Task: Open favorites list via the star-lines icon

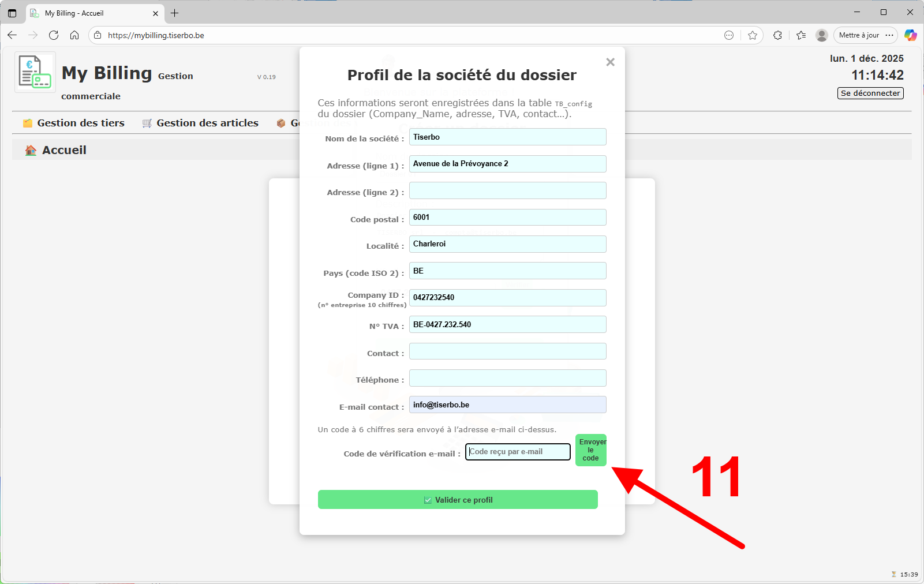Action: pos(800,35)
